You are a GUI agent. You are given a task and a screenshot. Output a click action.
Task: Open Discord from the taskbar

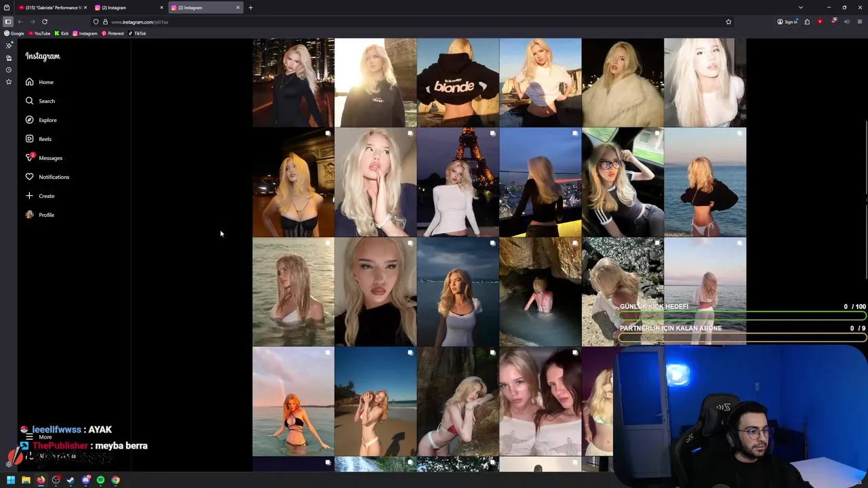click(86, 480)
